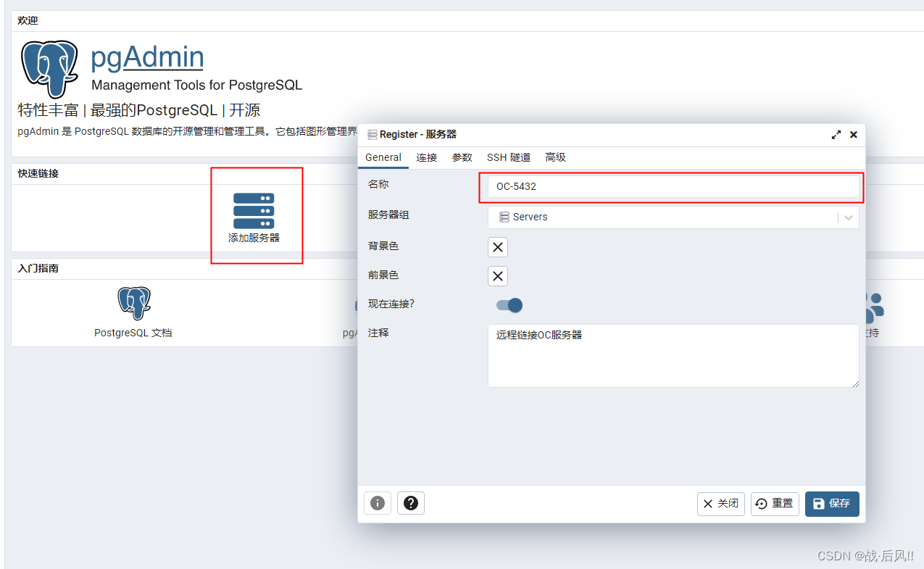The image size is (924, 569).
Task: Click the 入门指南 section header
Action: [x=38, y=269]
